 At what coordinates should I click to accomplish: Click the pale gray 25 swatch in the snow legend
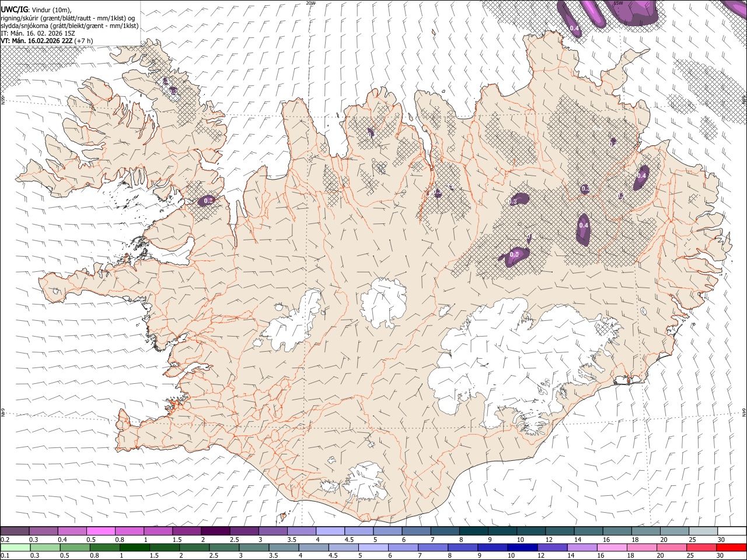[x=703, y=531]
